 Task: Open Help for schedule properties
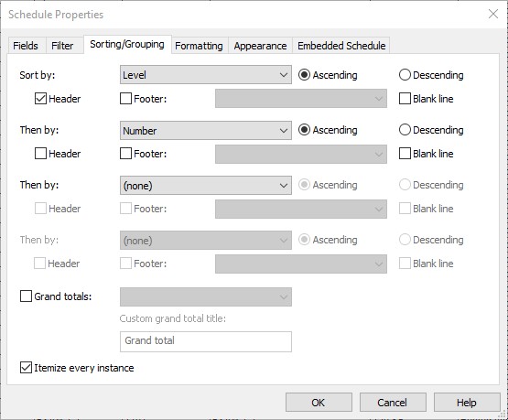pyautogui.click(x=467, y=403)
